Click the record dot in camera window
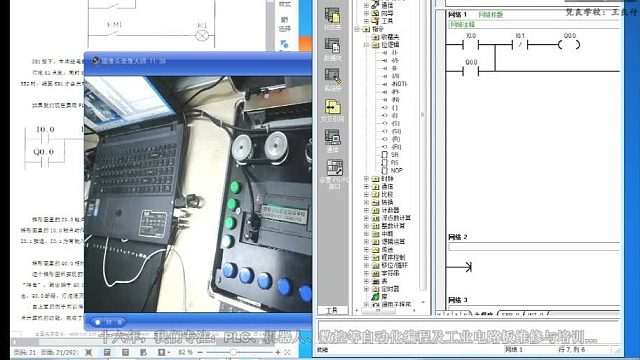This screenshot has width=640, height=360. pyautogui.click(x=98, y=322)
